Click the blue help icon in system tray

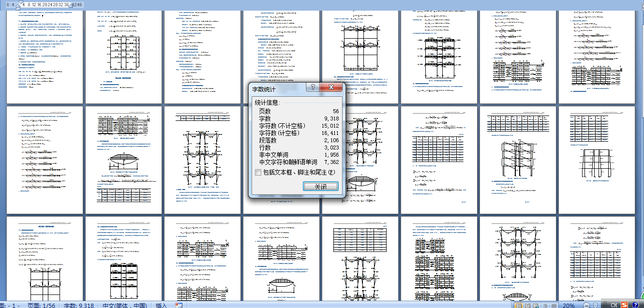coord(635,305)
